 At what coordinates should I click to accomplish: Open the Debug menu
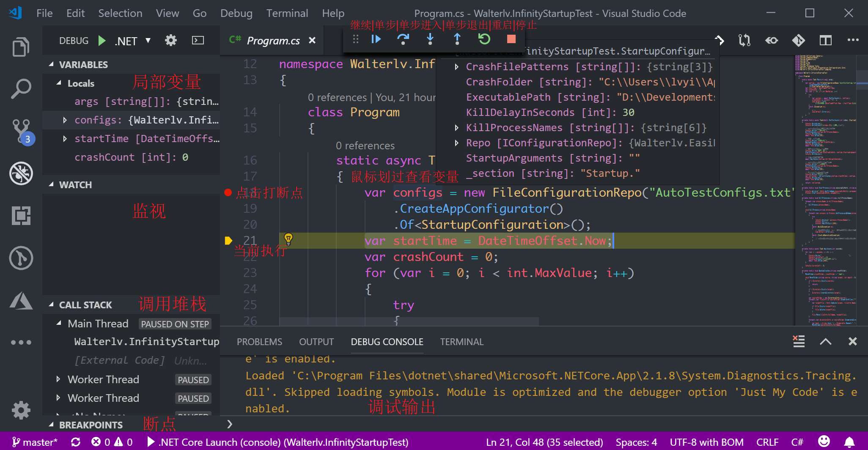coord(236,13)
